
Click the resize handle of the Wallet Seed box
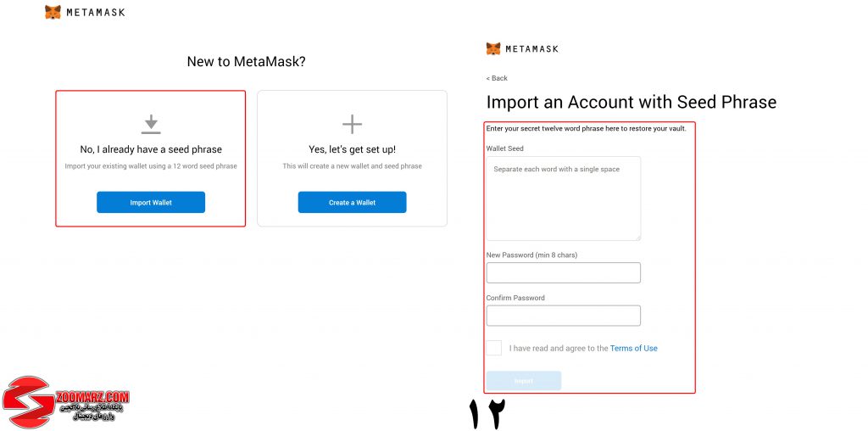point(637,238)
